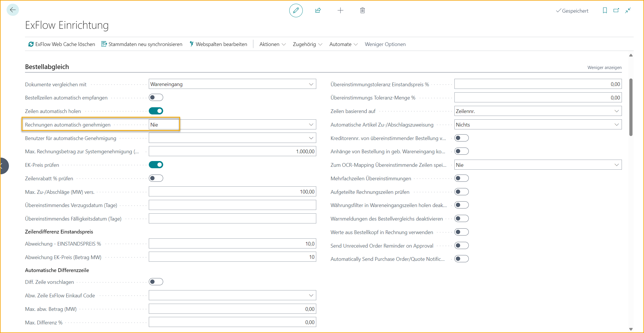
Task: Click Webspalten bearbeiten
Action: tap(218, 44)
